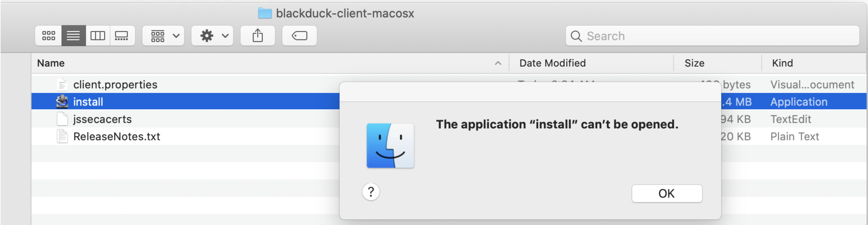Open the Share icon in the toolbar
This screenshot has height=225, width=868.
[x=257, y=36]
